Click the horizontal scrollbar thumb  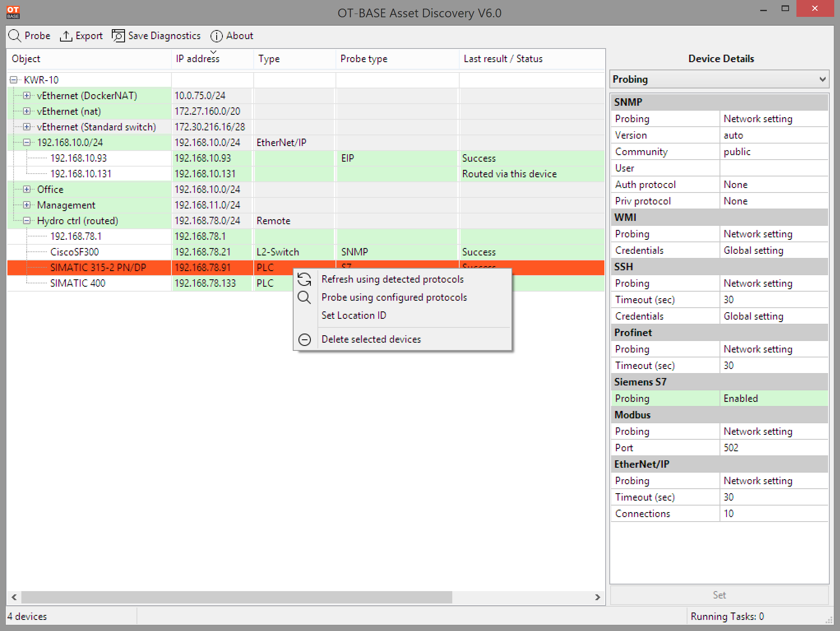[237, 597]
